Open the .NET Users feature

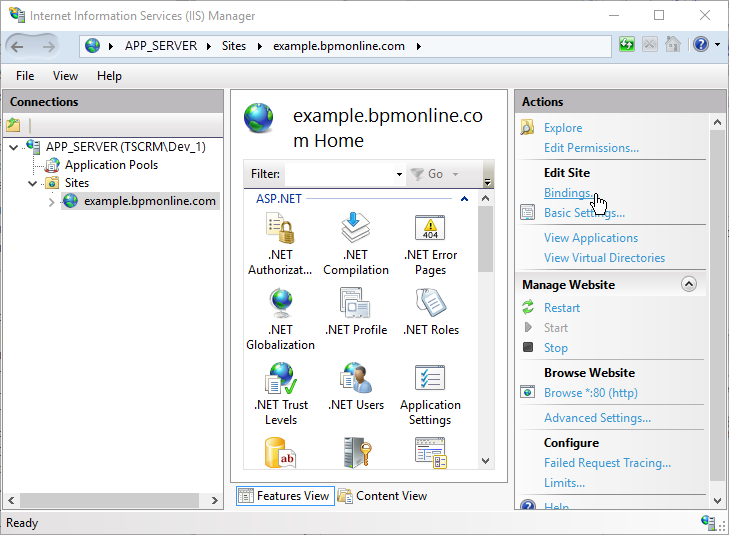(356, 378)
